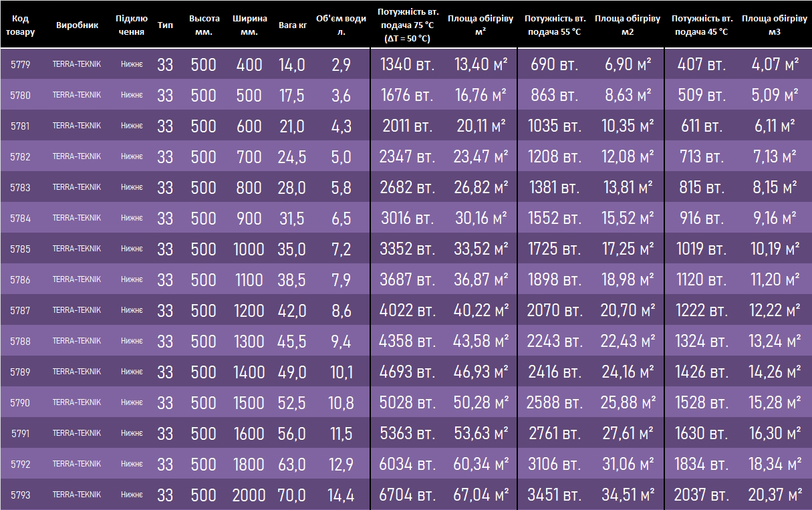Click weight value 70,0

[292, 495]
